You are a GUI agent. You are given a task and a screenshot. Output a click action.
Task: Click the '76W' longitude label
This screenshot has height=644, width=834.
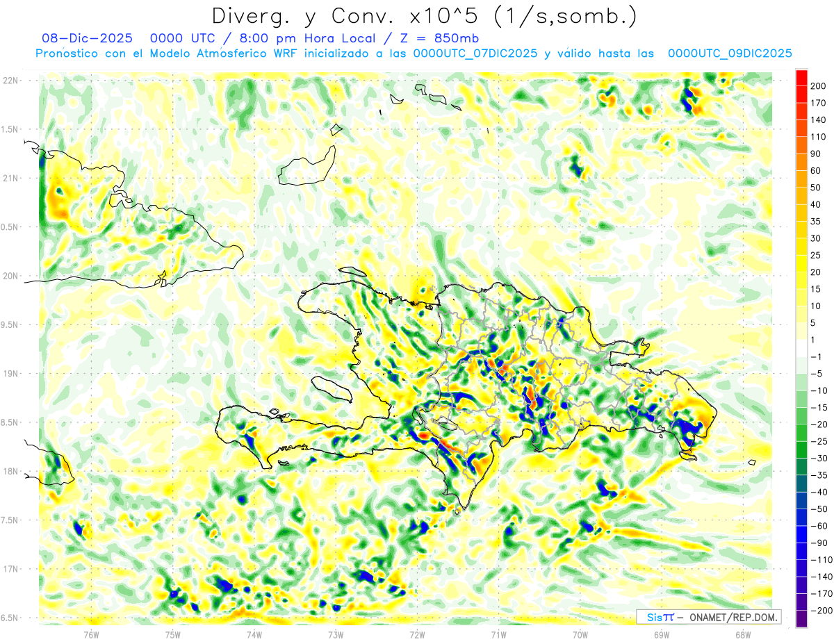coord(91,634)
